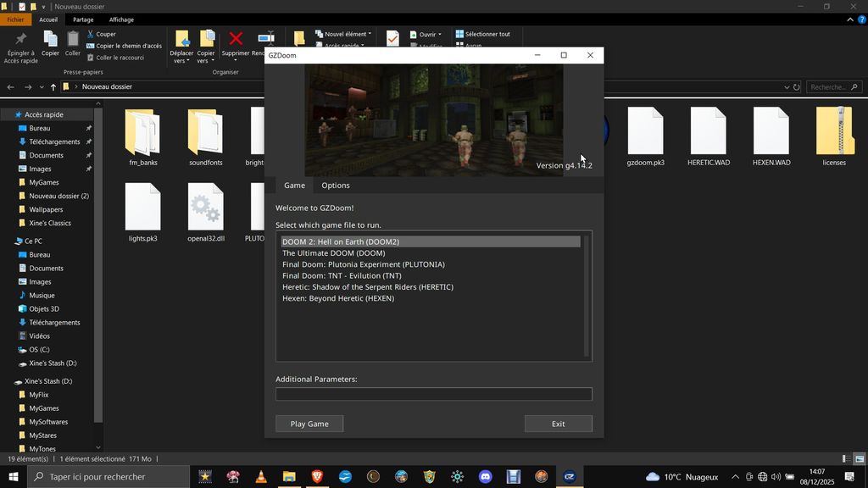Open Ce PC in navigation pane
The height and width of the screenshot is (488, 868).
33,241
